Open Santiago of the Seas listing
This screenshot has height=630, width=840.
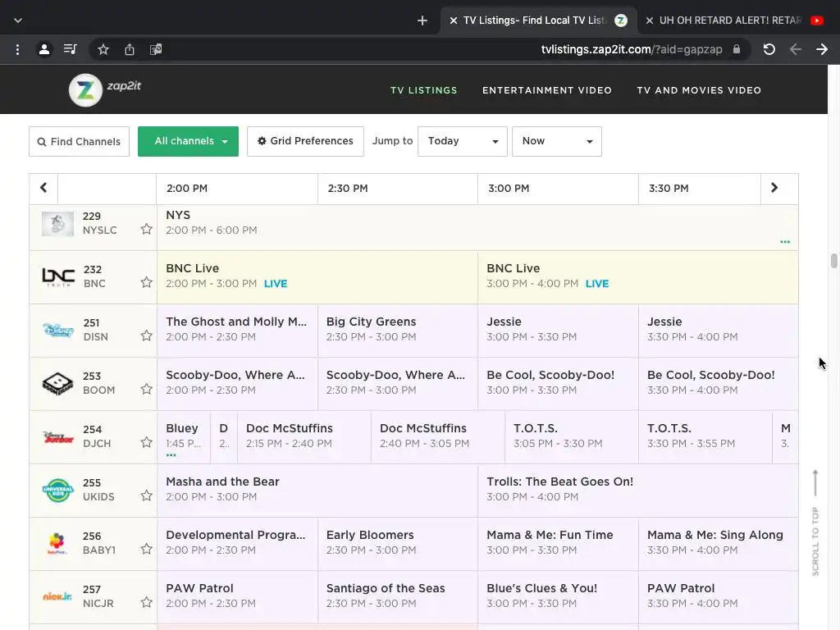[x=398, y=596]
